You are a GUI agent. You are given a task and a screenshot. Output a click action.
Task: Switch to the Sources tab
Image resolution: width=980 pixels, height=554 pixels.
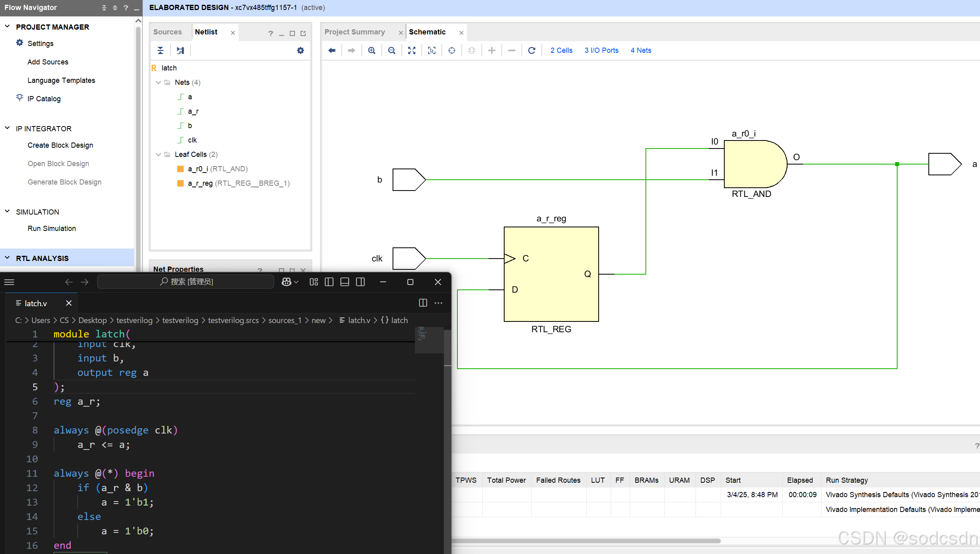click(x=167, y=32)
